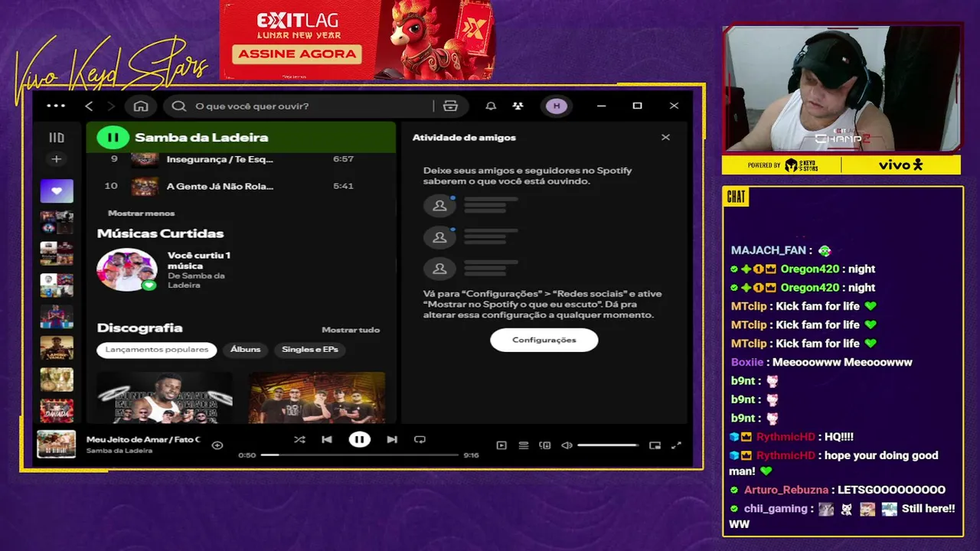
Task: Click the artist avatar in Músicas Curtidas
Action: pos(127,269)
